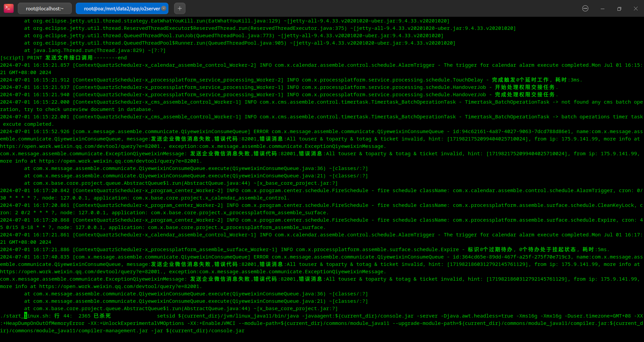Click the text "开始处理权限交接任务"
Viewport: 644px width, 342px height.
pyautogui.click(x=525, y=87)
